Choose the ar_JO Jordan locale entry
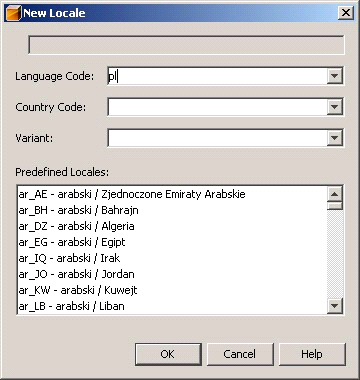Viewport: 360px width, 380px height. click(x=172, y=274)
